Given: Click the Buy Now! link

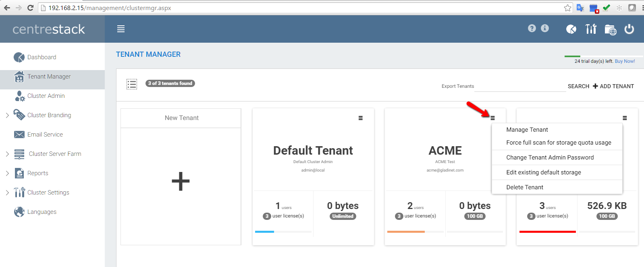Looking at the screenshot, I should pyautogui.click(x=625, y=61).
